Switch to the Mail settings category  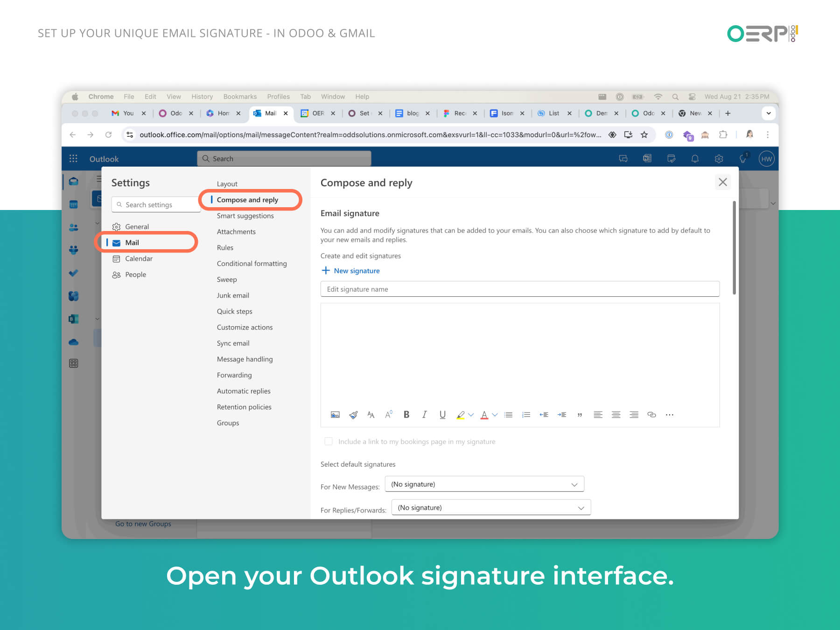coord(132,242)
